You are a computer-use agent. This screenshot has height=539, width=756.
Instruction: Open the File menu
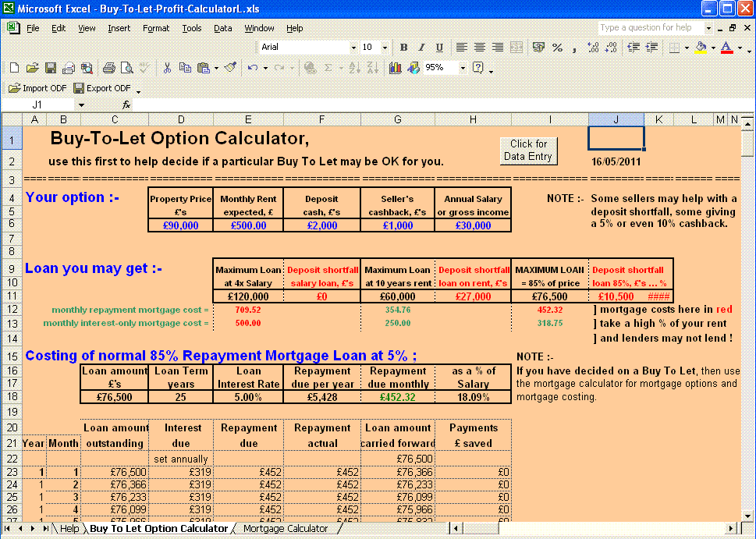[x=33, y=28]
